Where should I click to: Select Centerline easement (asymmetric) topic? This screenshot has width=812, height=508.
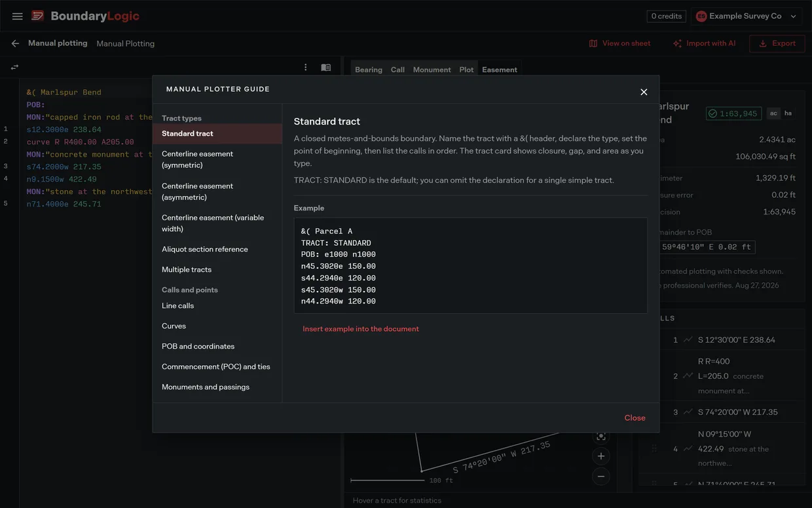217,191
